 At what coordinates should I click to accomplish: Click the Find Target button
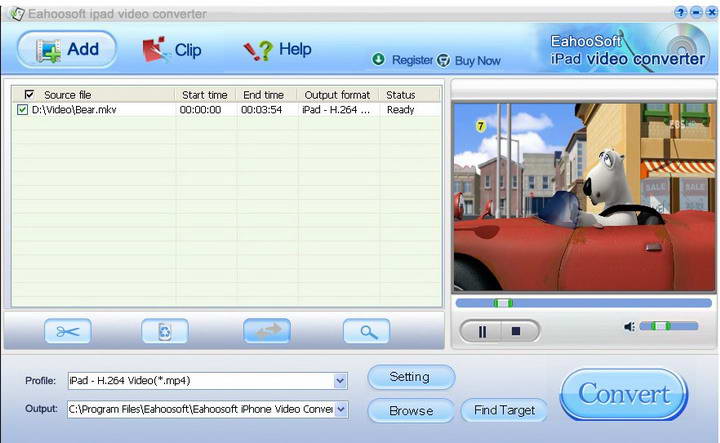[x=504, y=410]
